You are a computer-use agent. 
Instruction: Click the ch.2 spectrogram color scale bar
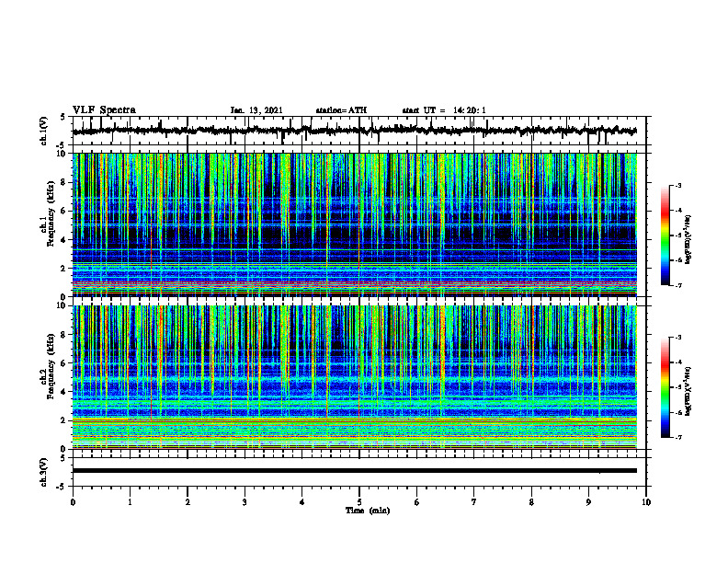pos(665,387)
